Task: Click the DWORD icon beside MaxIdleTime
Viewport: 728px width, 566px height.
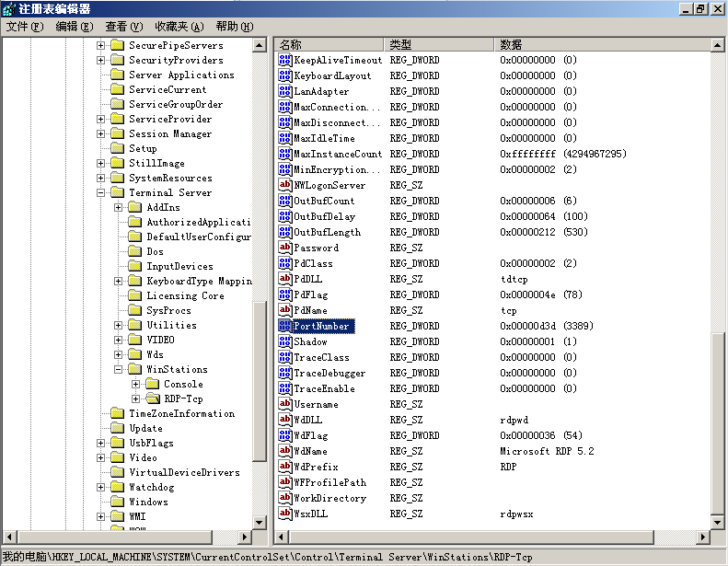Action: tap(284, 138)
